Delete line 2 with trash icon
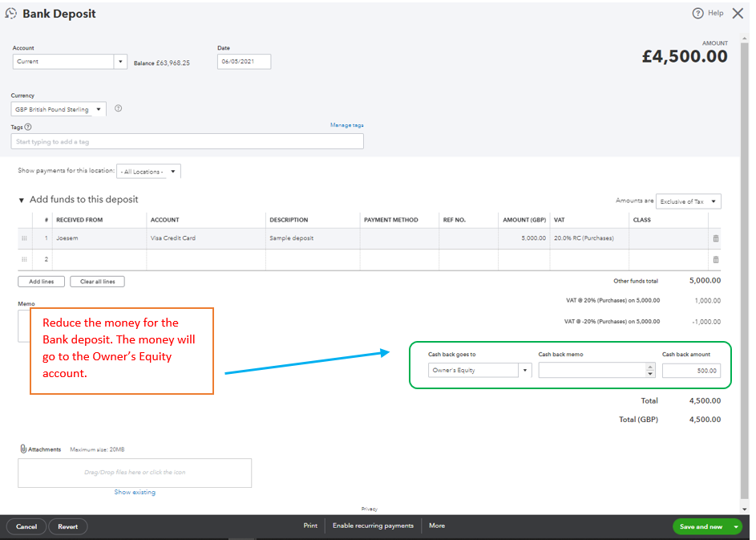Screen dimensions: 756x540 point(715,260)
